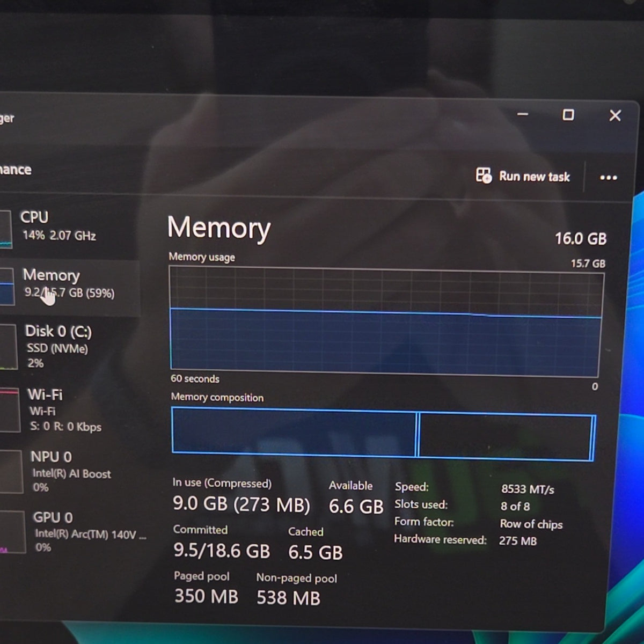This screenshot has width=644, height=644.
Task: Click the "350 MB" paged pool value
Action: [x=206, y=596]
